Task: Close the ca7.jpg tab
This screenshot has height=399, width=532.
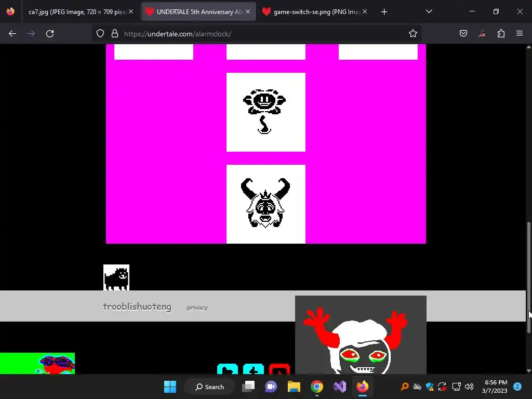Action: click(131, 11)
